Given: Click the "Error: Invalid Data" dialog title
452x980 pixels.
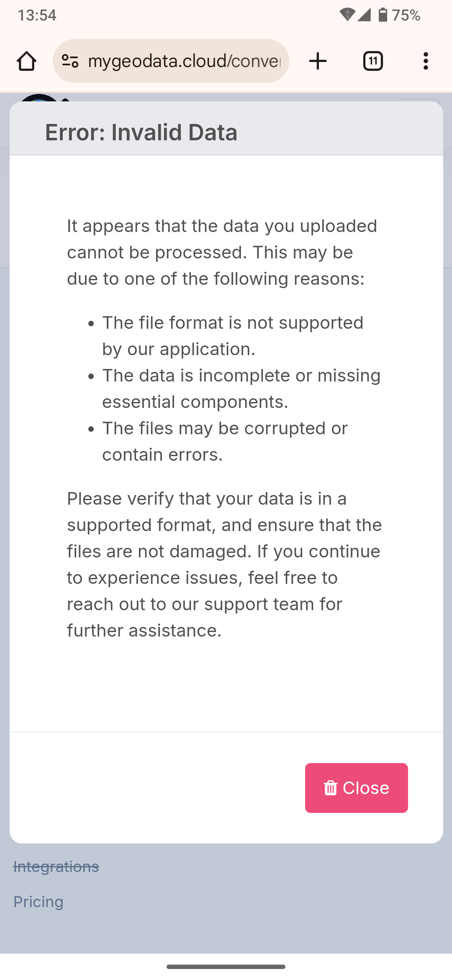Looking at the screenshot, I should point(141,132).
